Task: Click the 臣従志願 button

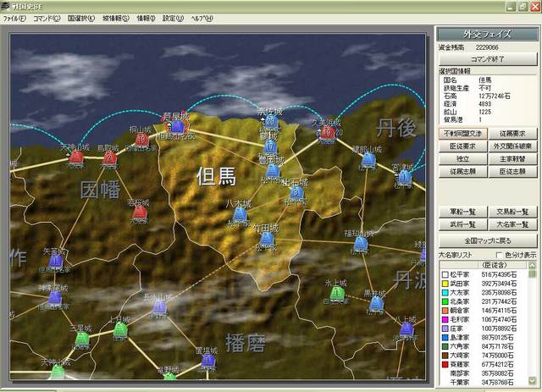Action: tap(512, 172)
